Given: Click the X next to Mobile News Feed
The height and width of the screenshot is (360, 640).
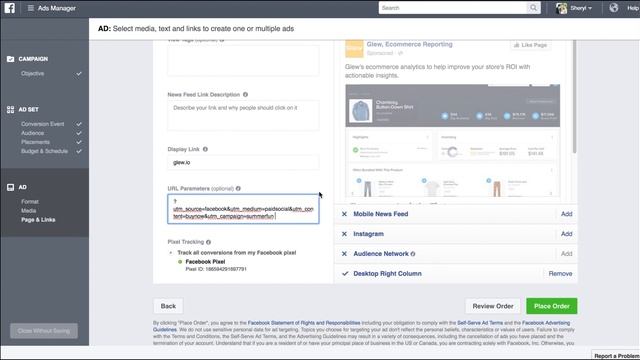Looking at the screenshot, I should click(344, 214).
